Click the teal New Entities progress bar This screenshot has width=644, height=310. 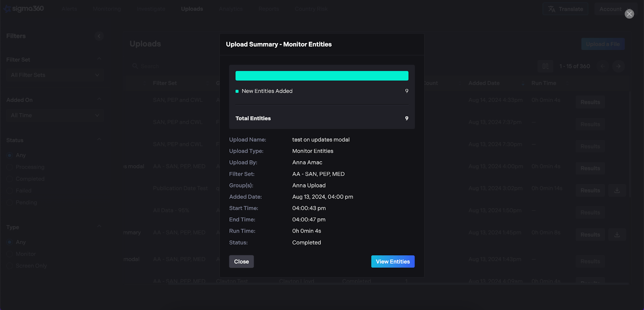[x=322, y=76]
